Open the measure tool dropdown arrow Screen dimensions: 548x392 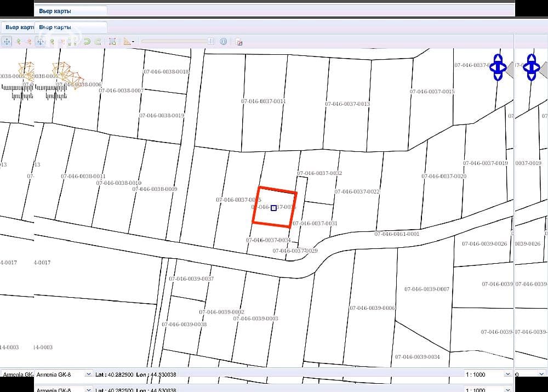pos(133,42)
